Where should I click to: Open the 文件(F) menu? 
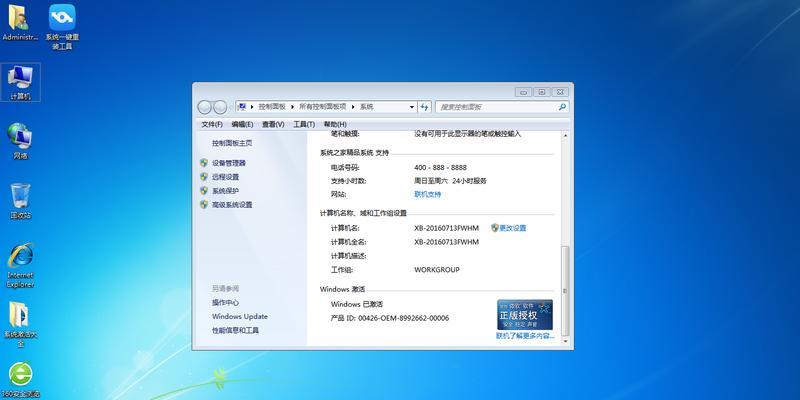tap(212, 124)
